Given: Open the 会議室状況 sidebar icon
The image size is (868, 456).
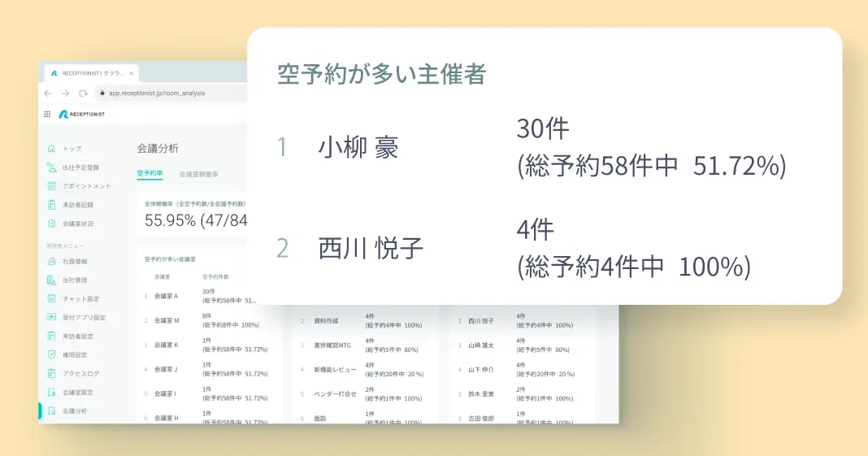Looking at the screenshot, I should 51,224.
